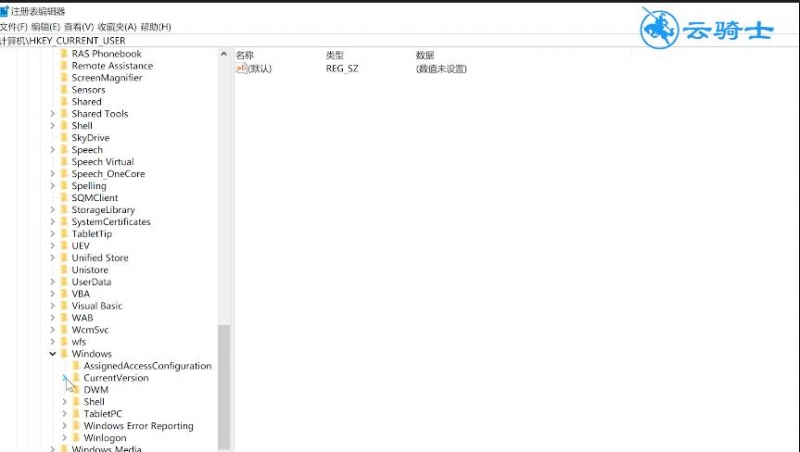Screen dimensions: 800x452
Task: Expand the Unified Store key
Action: [x=53, y=258]
